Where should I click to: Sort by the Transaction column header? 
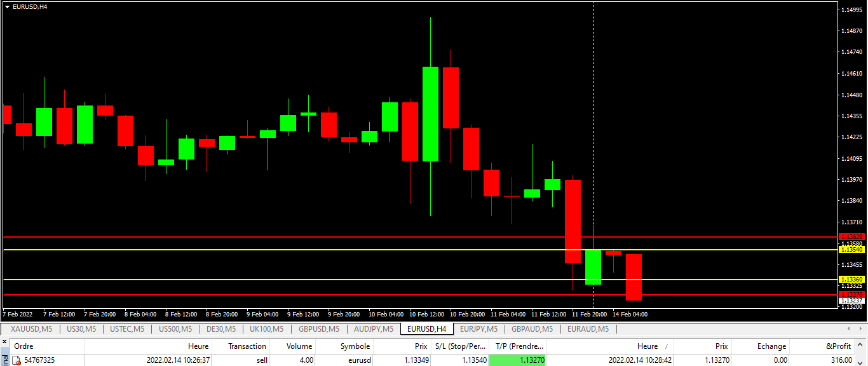(242, 346)
